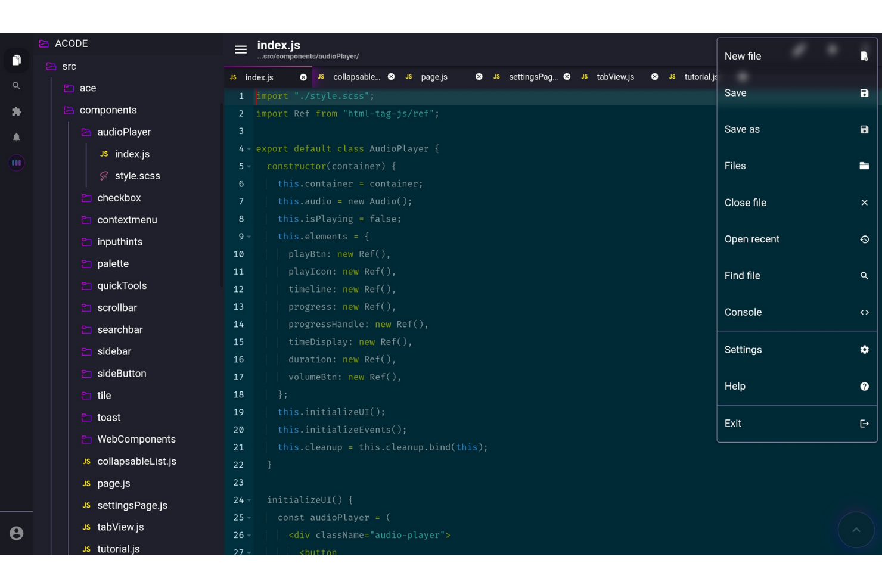The image size is (882, 588).
Task: Click the hamburger menu beside index.js title
Action: coord(240,49)
